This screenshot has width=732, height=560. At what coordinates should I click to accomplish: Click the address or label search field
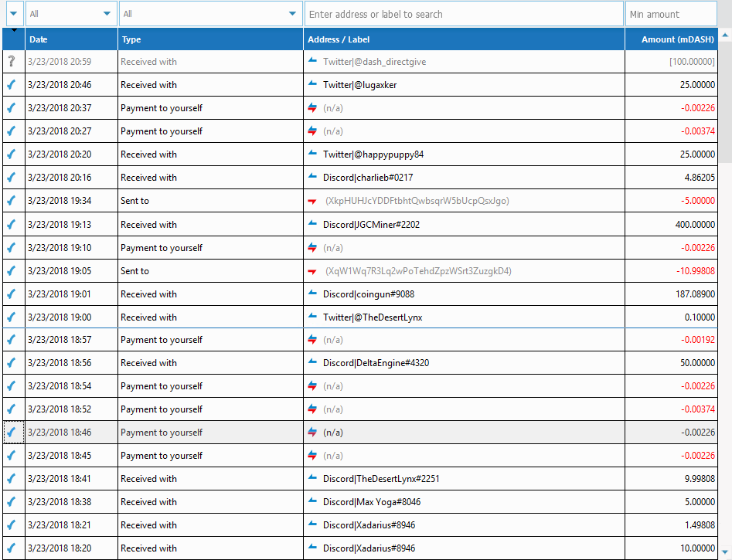point(464,14)
